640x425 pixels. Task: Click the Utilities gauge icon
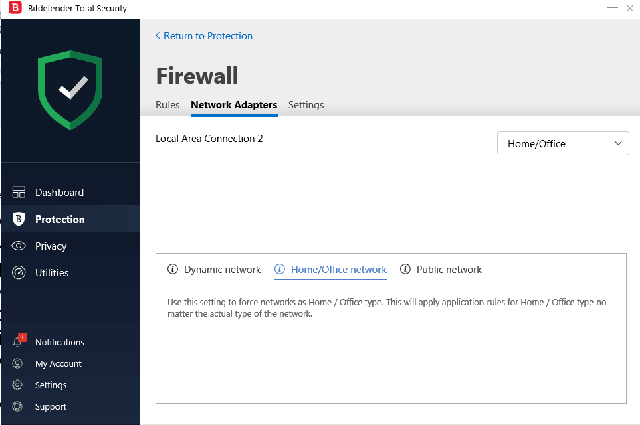[19, 272]
